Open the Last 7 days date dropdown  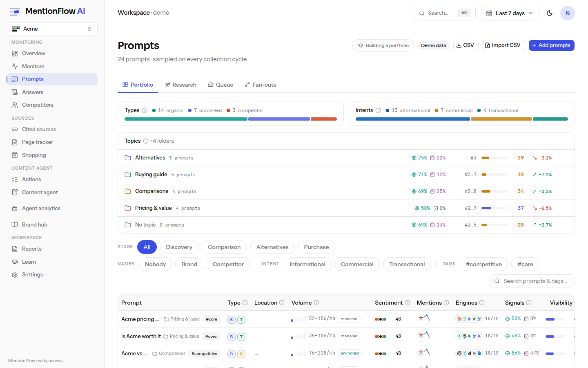pos(510,13)
